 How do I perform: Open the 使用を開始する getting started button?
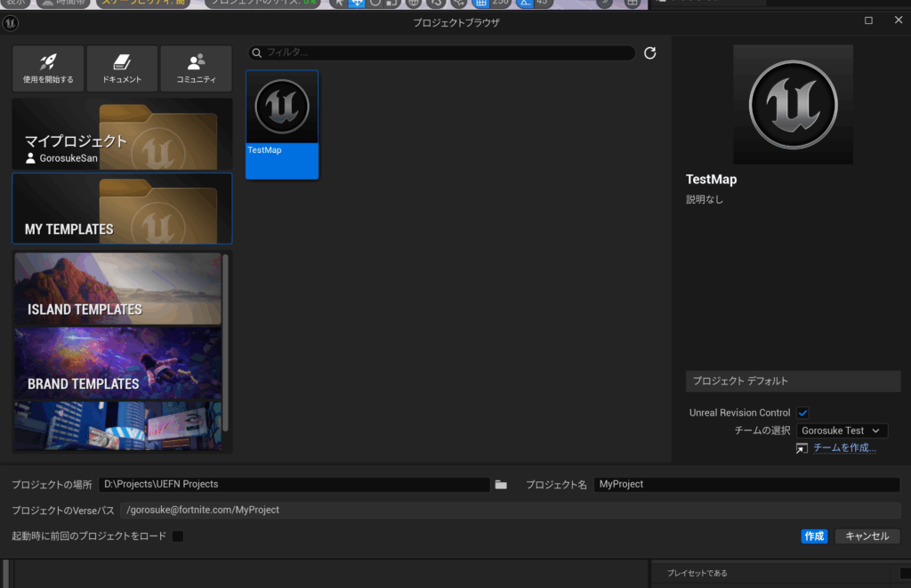48,68
